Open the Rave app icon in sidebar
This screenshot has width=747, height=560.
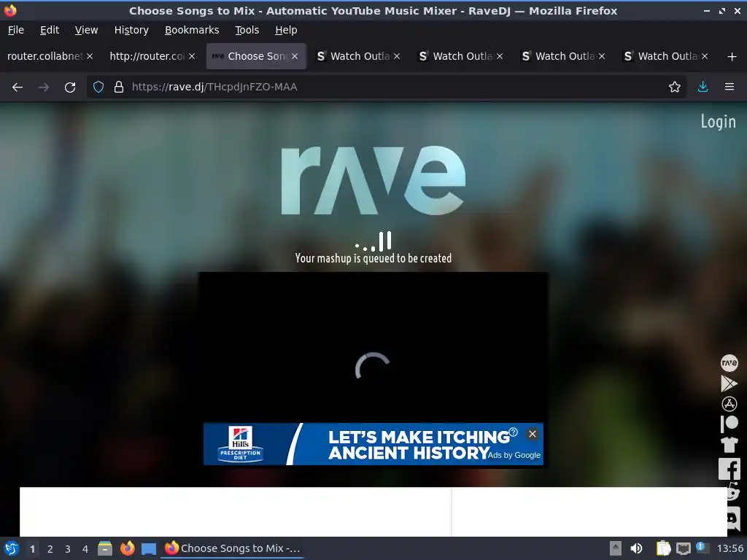tap(729, 363)
